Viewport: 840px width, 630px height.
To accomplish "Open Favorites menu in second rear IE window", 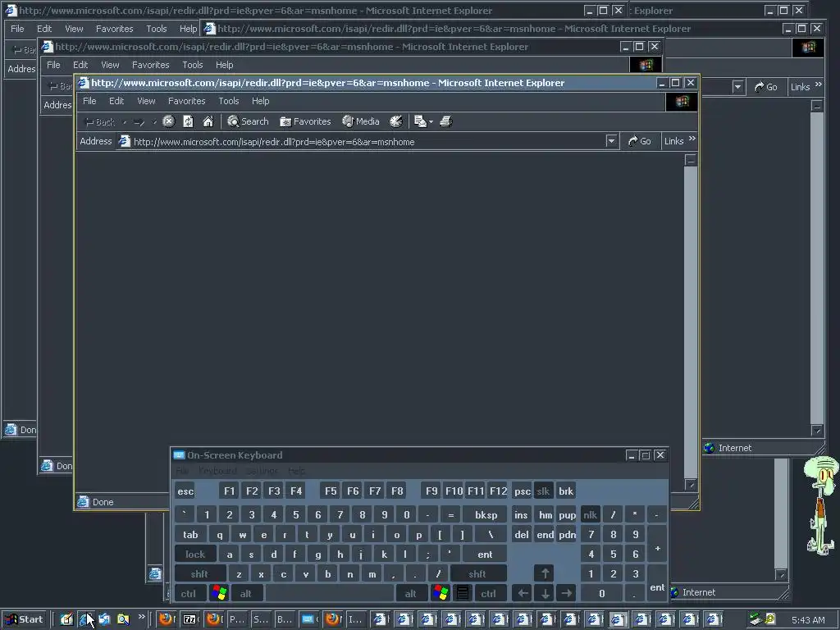I will 151,65.
